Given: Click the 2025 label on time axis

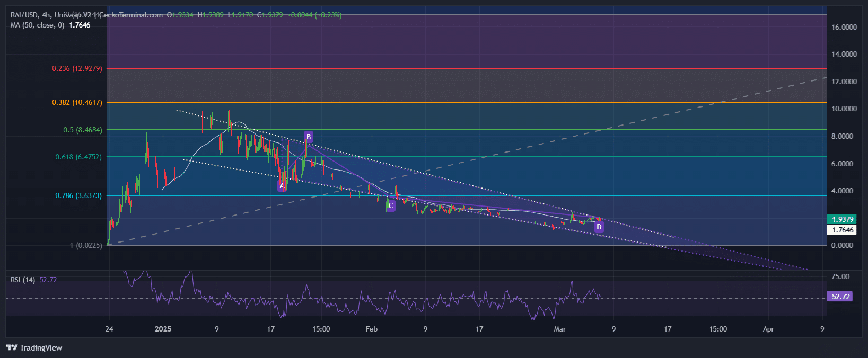Looking at the screenshot, I should click(163, 329).
